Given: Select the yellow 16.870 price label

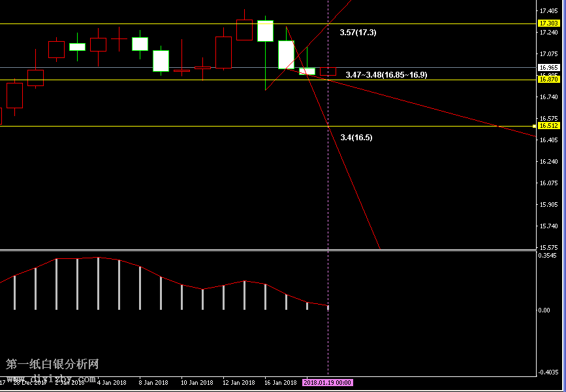Looking at the screenshot, I should tap(548, 80).
